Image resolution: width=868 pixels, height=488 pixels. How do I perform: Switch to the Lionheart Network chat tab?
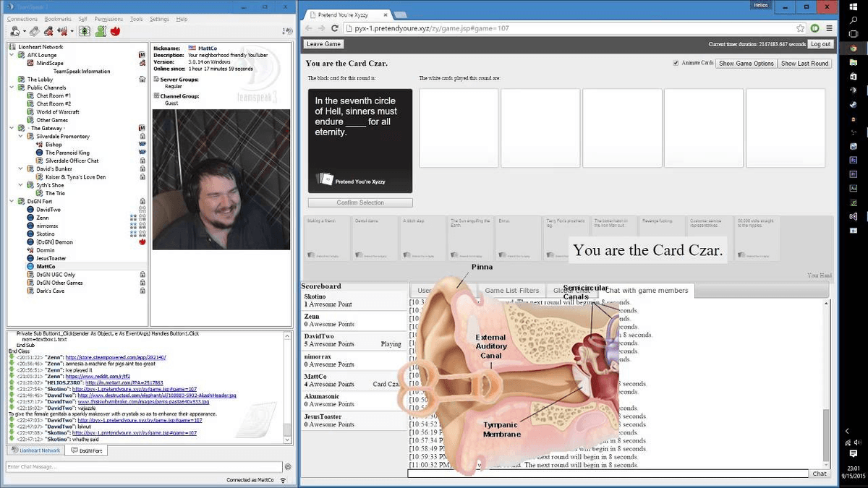[x=35, y=450]
